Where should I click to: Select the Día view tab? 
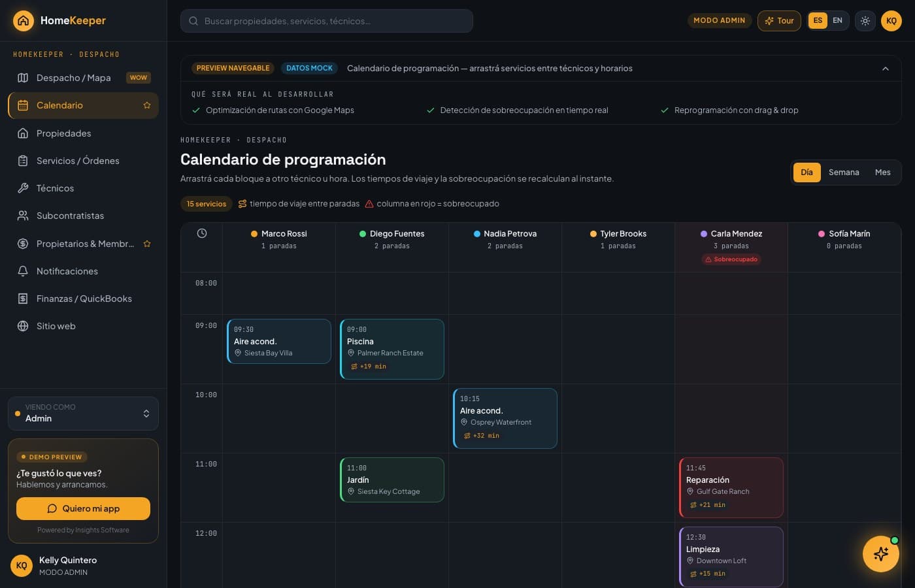807,172
